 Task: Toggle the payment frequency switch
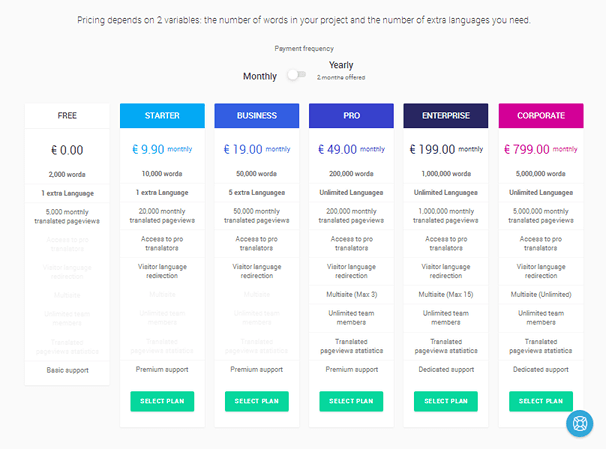tap(297, 75)
